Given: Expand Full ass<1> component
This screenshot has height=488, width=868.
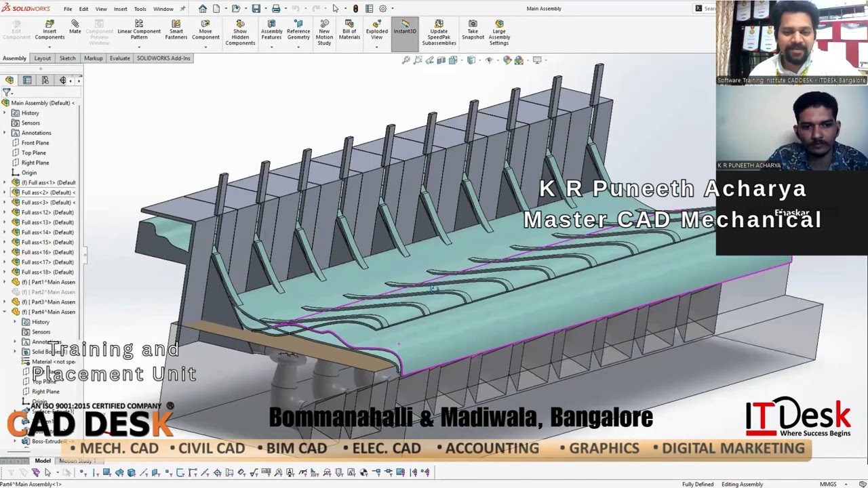Looking at the screenshot, I should pos(5,182).
